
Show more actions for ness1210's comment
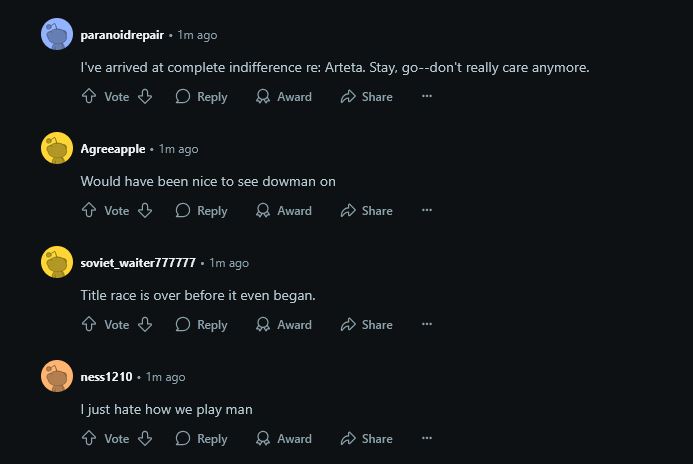pos(426,438)
